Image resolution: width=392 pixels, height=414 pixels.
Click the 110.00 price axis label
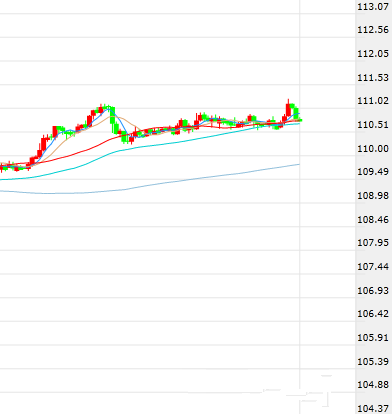(x=373, y=148)
